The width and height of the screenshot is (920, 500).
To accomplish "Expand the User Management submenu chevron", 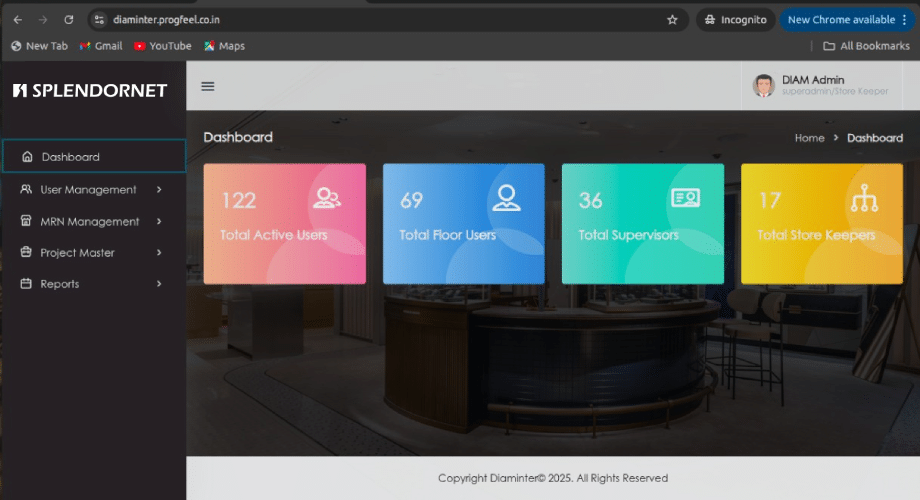I will pyautogui.click(x=159, y=190).
